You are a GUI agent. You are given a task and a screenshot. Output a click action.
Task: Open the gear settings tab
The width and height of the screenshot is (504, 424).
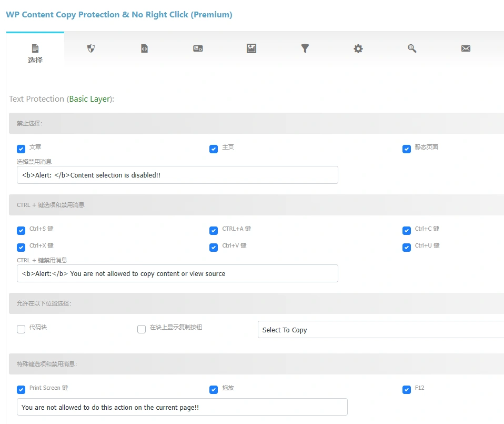(x=358, y=48)
